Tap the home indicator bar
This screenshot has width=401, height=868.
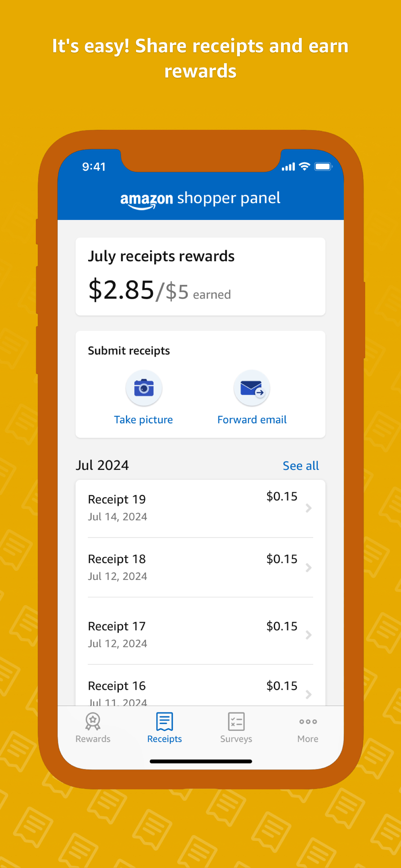[x=200, y=761]
